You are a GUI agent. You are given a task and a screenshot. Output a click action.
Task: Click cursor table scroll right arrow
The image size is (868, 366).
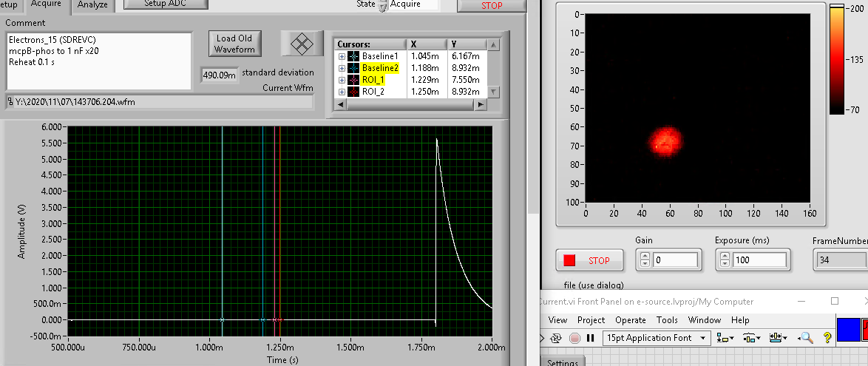[x=481, y=104]
